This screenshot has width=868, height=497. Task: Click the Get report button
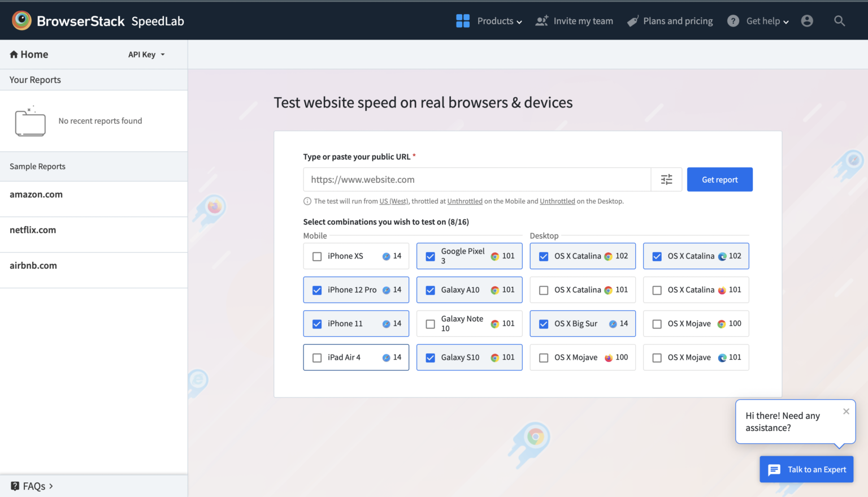[719, 179]
